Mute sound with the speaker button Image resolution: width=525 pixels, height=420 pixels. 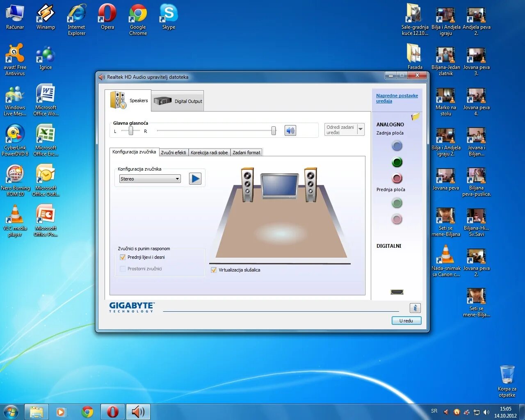click(290, 131)
